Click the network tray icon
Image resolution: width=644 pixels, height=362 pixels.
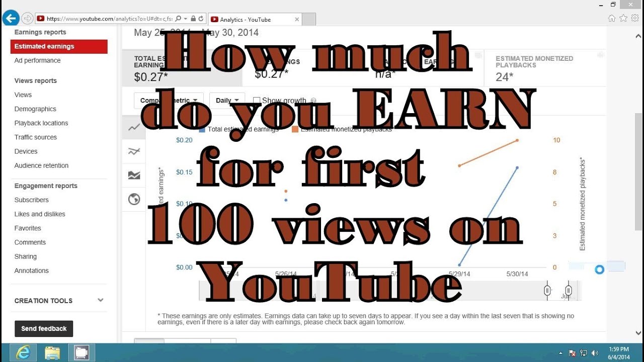584,353
